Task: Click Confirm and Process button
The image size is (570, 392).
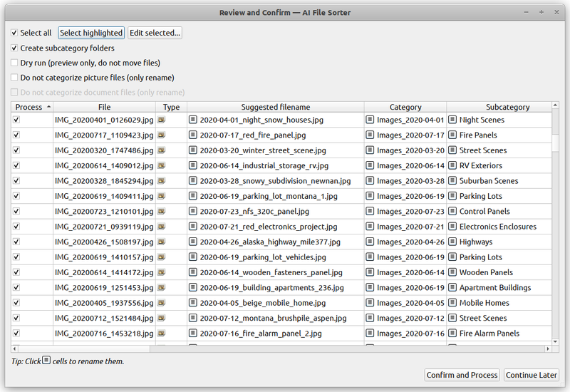Action: tap(462, 375)
